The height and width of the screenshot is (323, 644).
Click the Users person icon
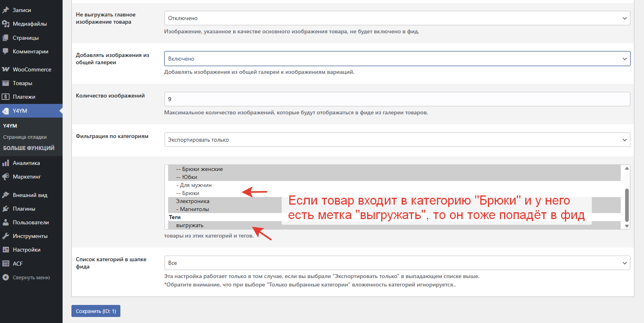[6, 222]
